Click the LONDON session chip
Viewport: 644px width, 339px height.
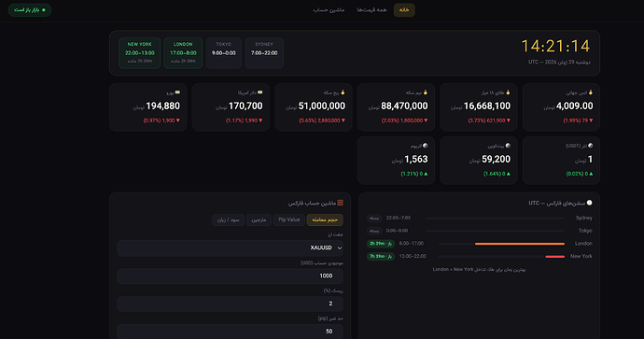click(x=183, y=53)
